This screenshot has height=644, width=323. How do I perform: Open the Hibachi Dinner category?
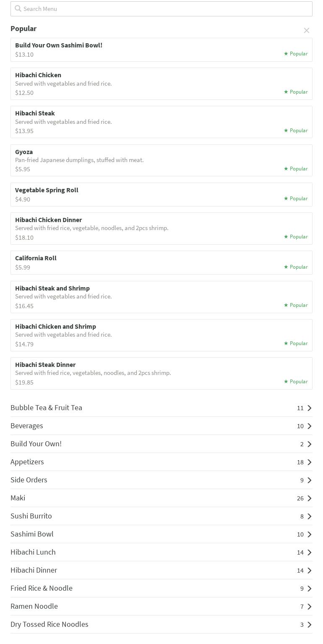[x=34, y=570]
